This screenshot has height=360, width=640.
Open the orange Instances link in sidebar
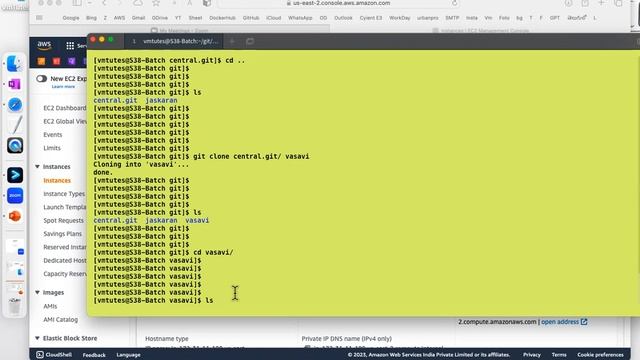point(57,180)
